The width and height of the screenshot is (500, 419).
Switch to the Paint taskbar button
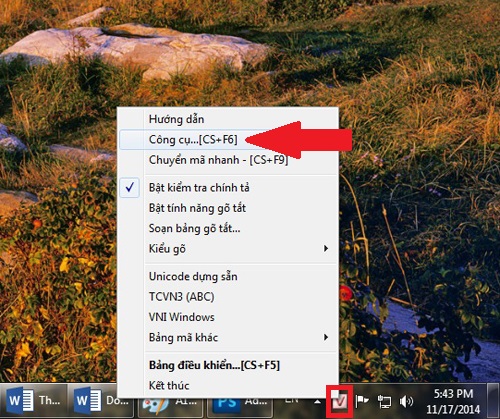point(170,407)
